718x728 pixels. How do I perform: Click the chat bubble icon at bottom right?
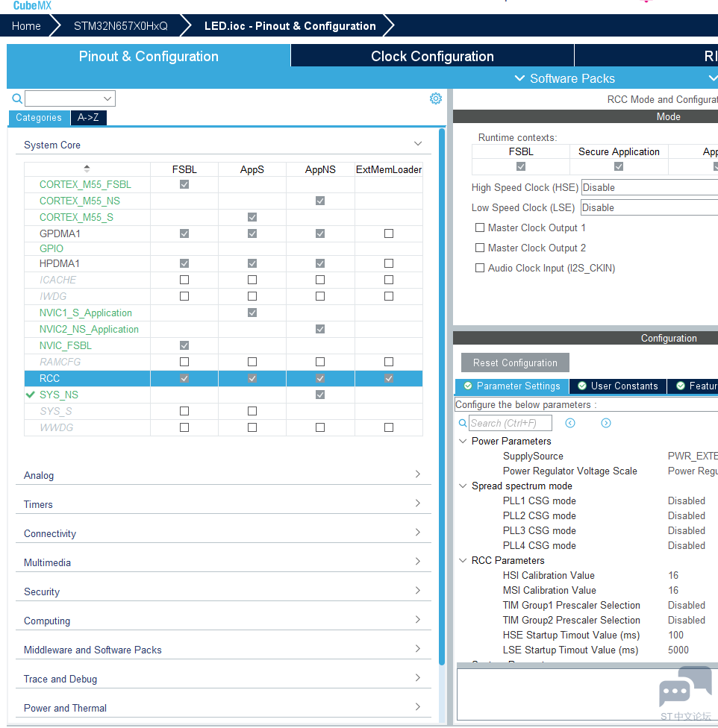click(685, 687)
